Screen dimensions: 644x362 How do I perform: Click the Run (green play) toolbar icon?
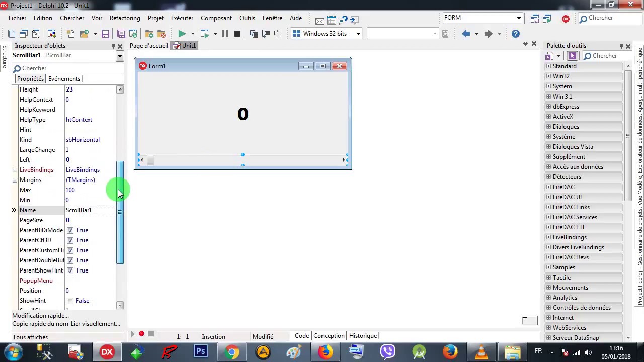point(182,34)
